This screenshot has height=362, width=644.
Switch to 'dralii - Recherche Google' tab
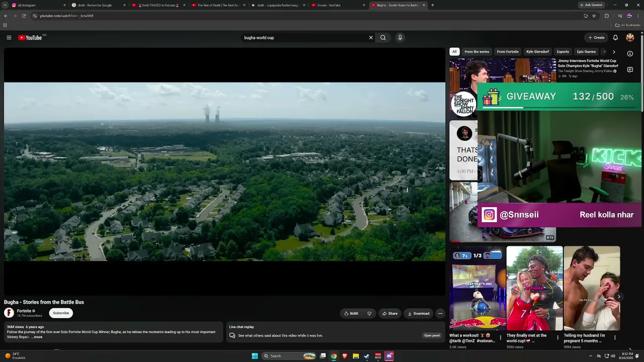click(98, 5)
